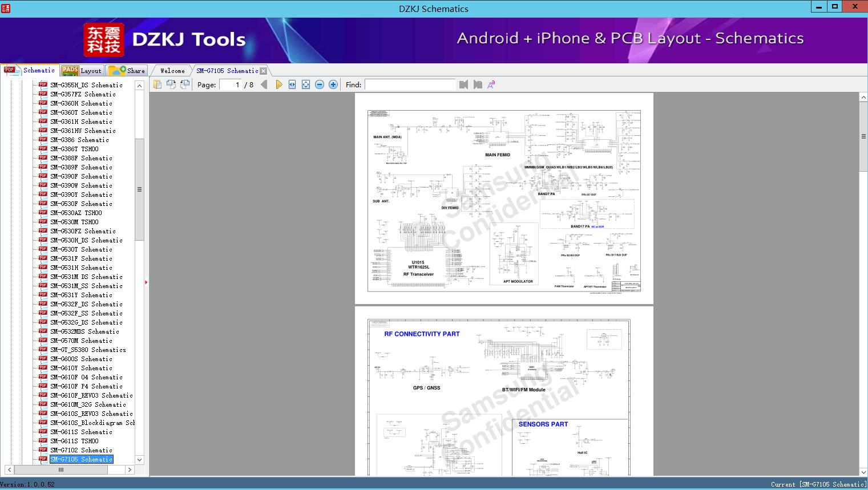Collapse the sidebar with red arrow
Screen dimensions: 868x490
click(x=146, y=282)
